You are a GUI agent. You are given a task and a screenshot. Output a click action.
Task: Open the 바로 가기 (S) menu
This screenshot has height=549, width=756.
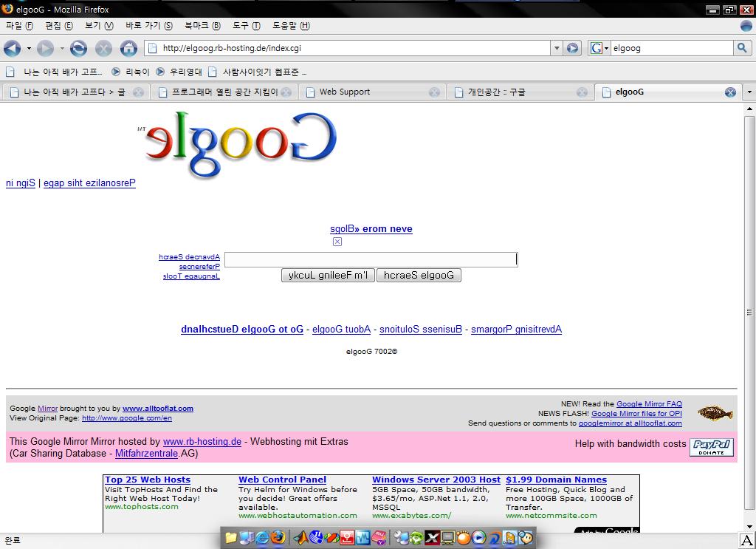[148, 26]
